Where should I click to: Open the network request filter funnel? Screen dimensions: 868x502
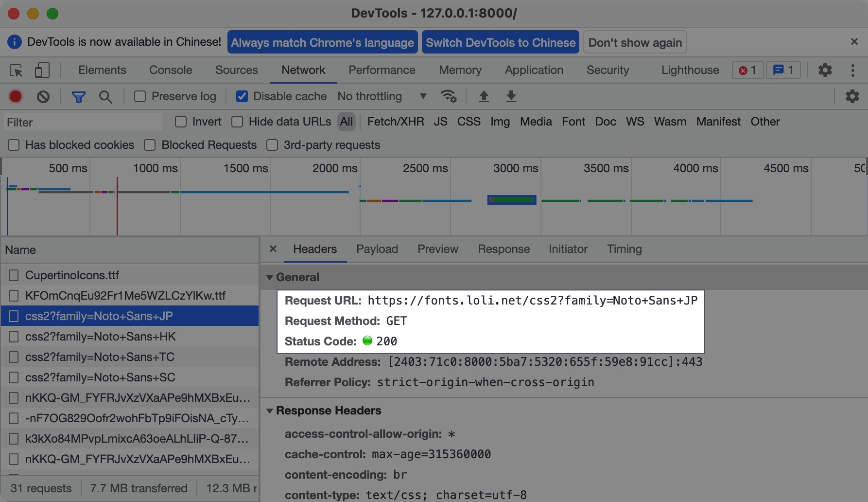(x=79, y=96)
